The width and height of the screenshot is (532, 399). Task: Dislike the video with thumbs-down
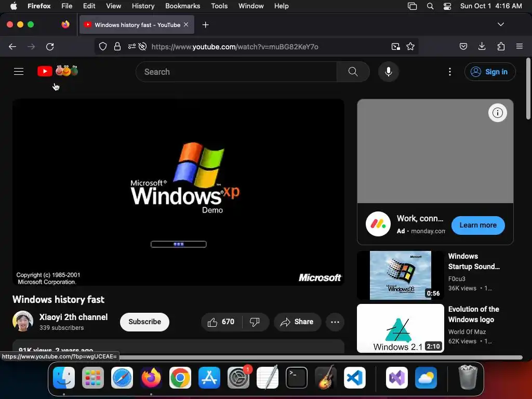pyautogui.click(x=255, y=322)
